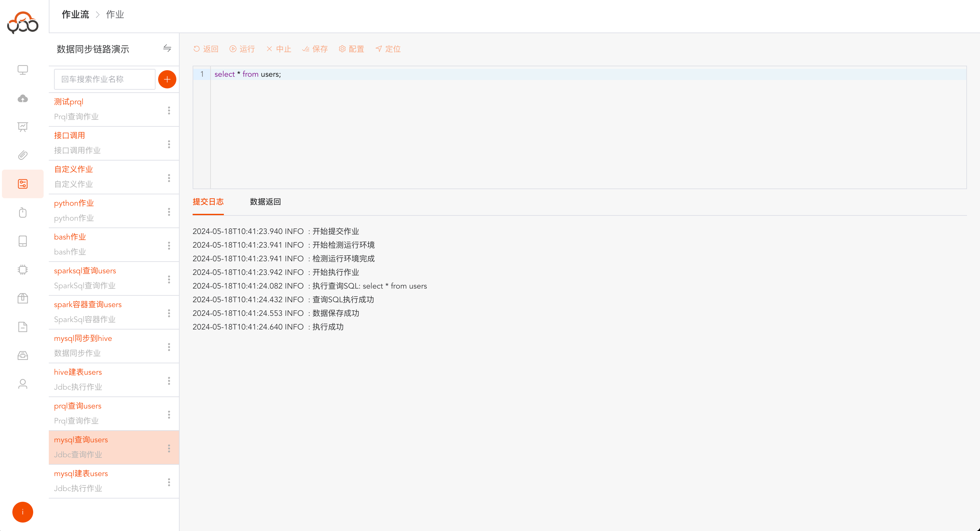Open the user profile sidebar icon
This screenshot has width=980, height=531.
click(23, 384)
